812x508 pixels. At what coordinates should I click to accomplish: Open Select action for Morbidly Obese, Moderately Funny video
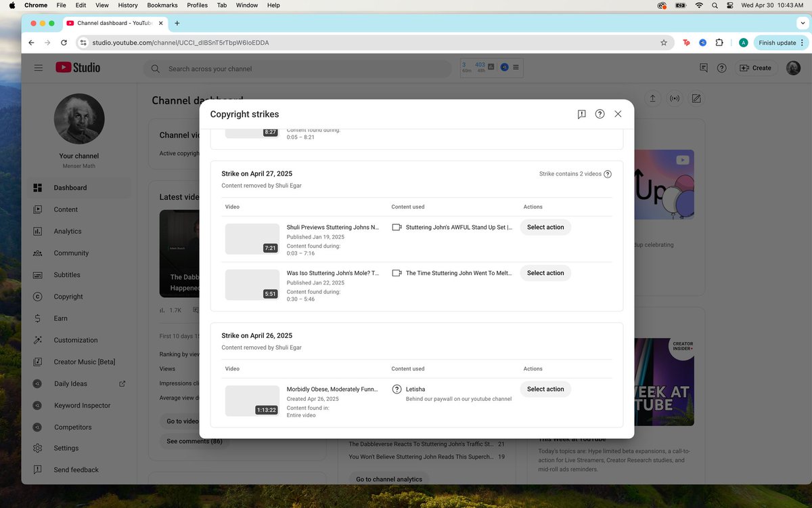(545, 389)
